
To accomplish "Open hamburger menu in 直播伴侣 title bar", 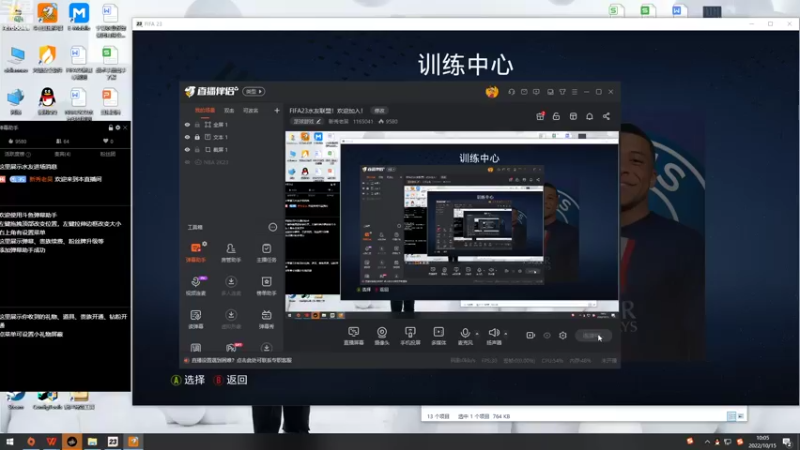I will (574, 92).
